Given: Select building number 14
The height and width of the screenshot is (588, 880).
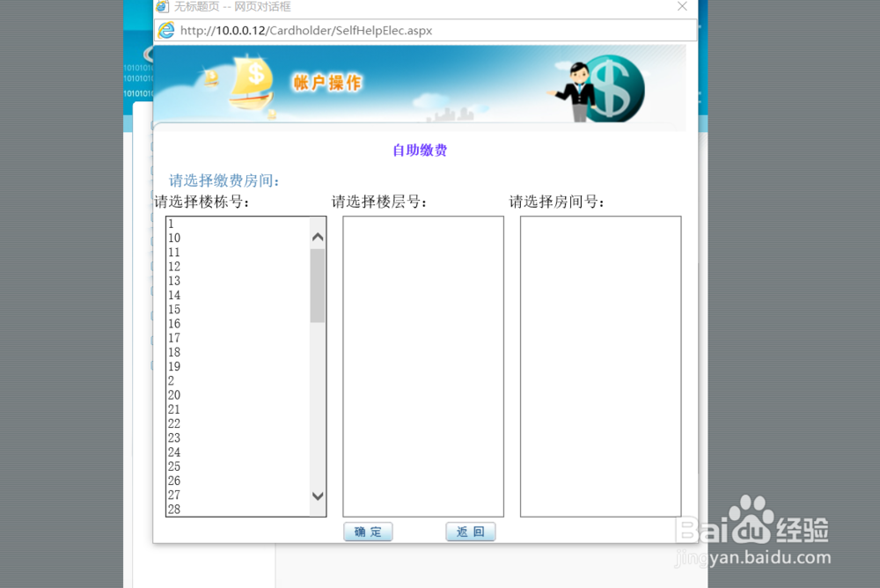Looking at the screenshot, I should click(x=238, y=295).
